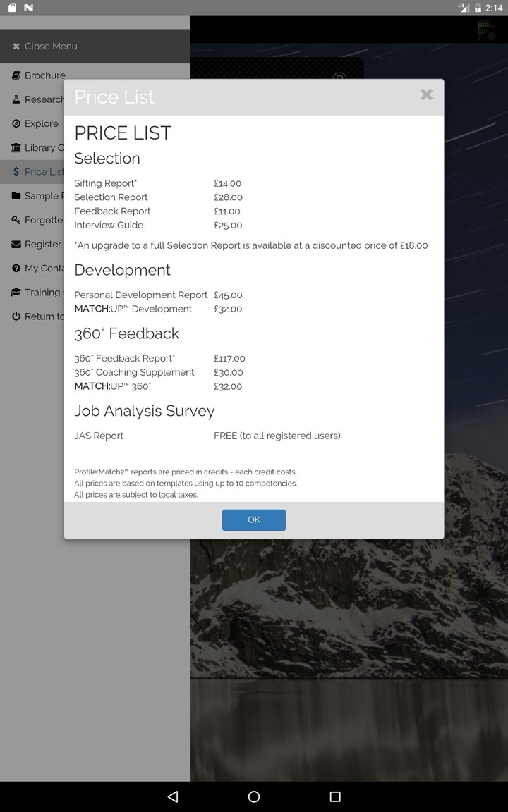Close the Price List dialog with the X

point(426,94)
